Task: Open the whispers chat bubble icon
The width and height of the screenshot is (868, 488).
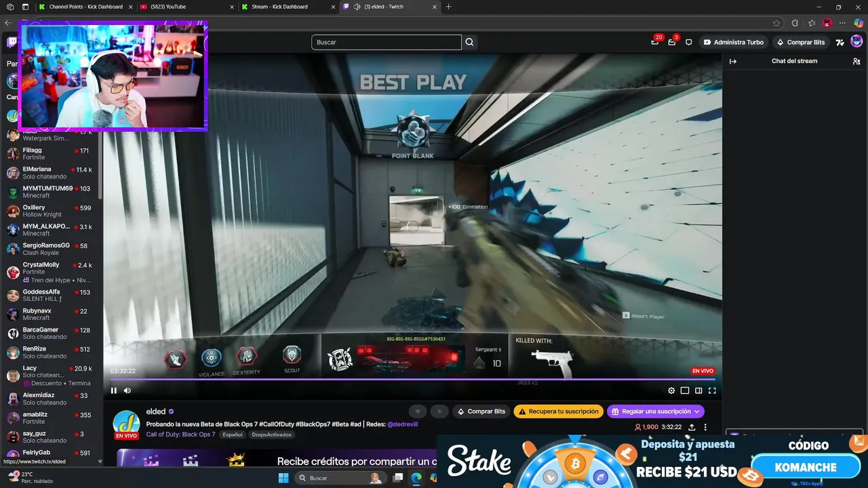Action: click(689, 42)
